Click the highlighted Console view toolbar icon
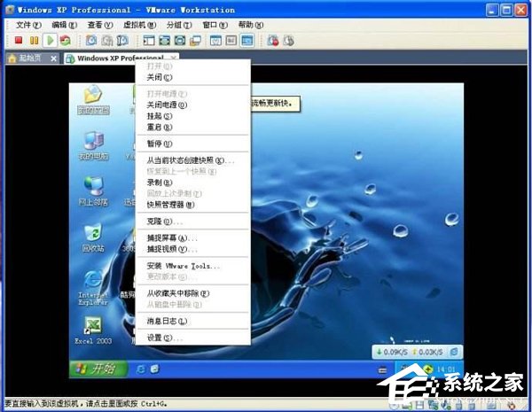532x412 pixels. (x=247, y=41)
